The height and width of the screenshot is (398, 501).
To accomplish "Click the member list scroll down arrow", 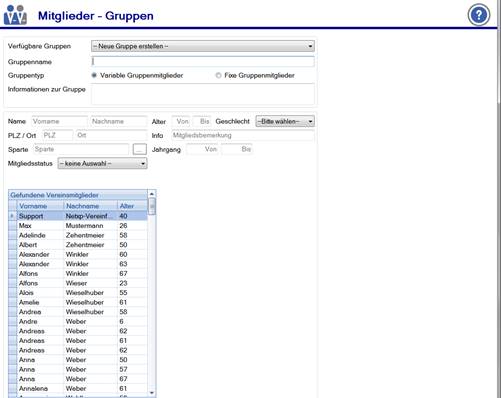I will click(x=152, y=393).
